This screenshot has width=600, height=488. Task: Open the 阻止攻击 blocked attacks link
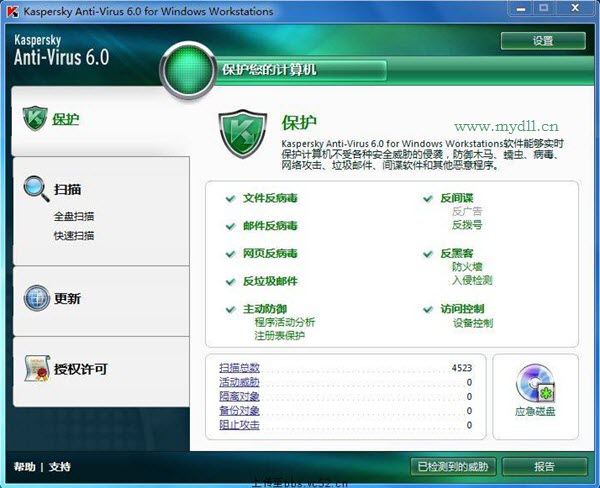[239, 425]
